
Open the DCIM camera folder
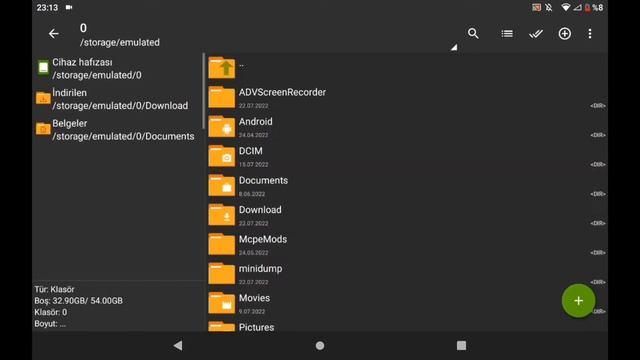tap(407, 156)
